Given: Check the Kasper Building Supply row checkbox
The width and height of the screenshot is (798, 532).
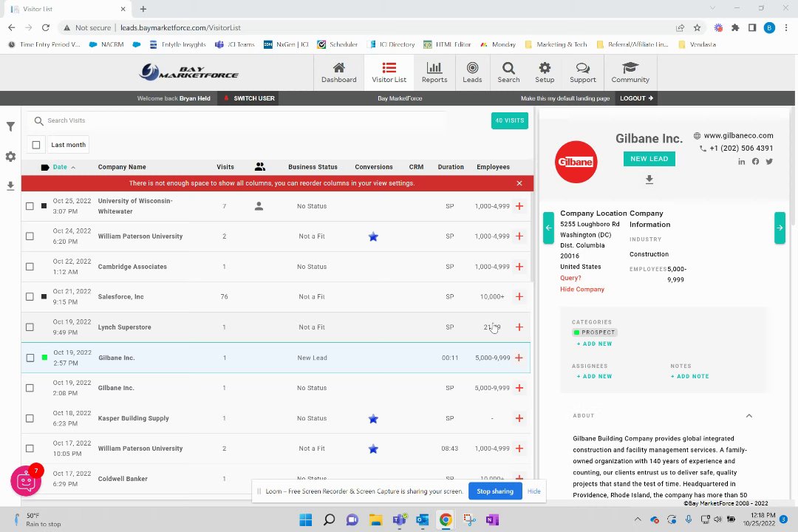Looking at the screenshot, I should click(30, 418).
